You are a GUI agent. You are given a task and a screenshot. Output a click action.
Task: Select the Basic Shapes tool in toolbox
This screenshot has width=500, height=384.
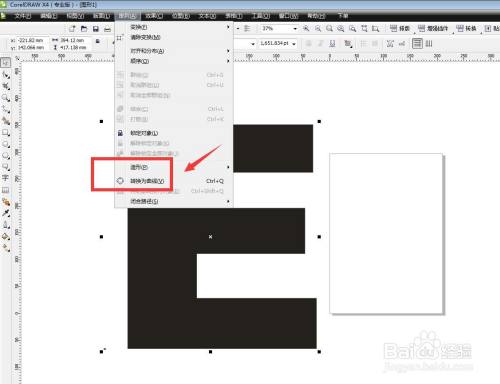(x=6, y=167)
